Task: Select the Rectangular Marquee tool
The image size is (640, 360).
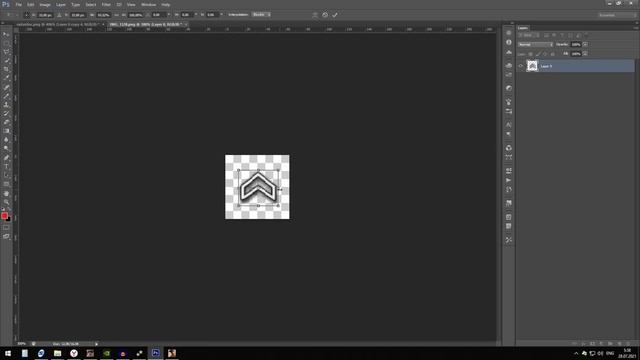Action: pyautogui.click(x=6, y=43)
